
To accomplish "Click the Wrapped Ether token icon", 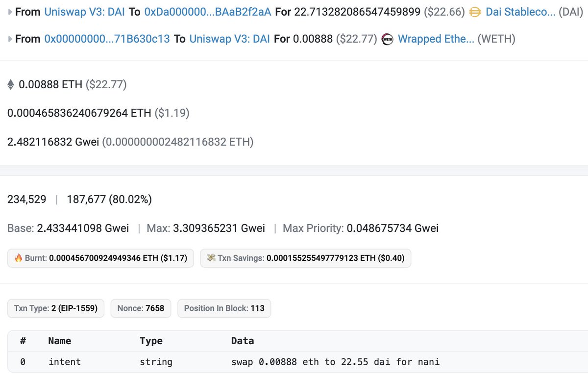I will pos(387,39).
